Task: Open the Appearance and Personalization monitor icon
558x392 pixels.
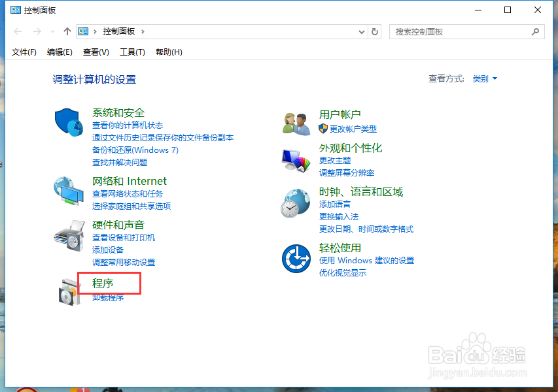Action: [296, 161]
